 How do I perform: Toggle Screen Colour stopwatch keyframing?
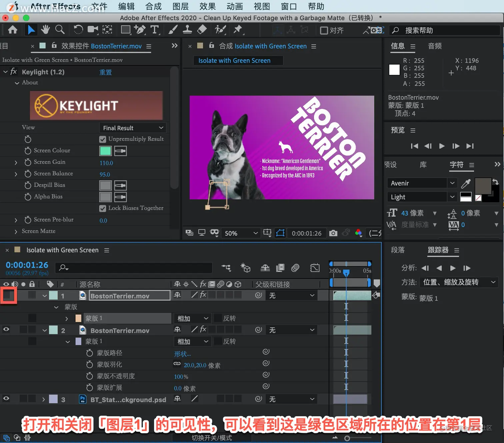pyautogui.click(x=28, y=151)
